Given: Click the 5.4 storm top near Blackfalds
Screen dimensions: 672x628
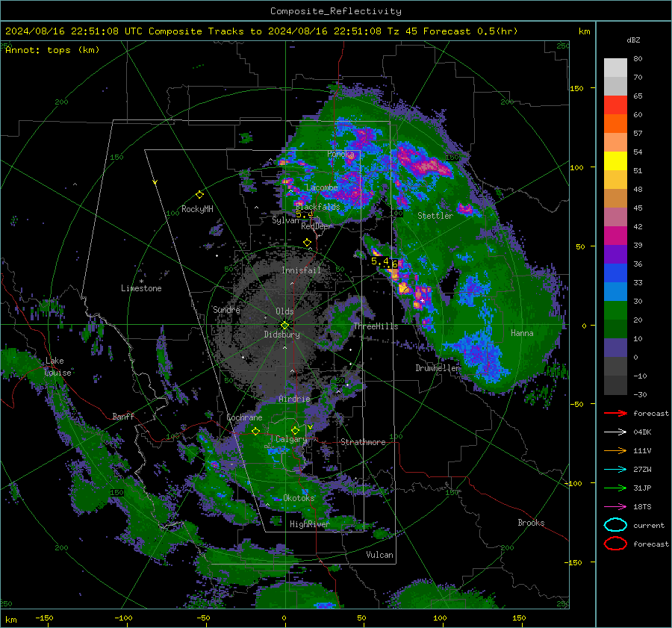Looking at the screenshot, I should 305,214.
